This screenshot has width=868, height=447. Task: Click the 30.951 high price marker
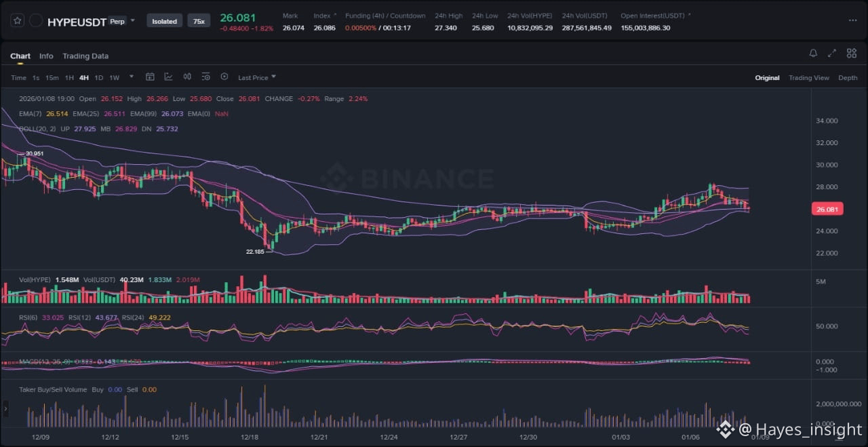tap(35, 154)
